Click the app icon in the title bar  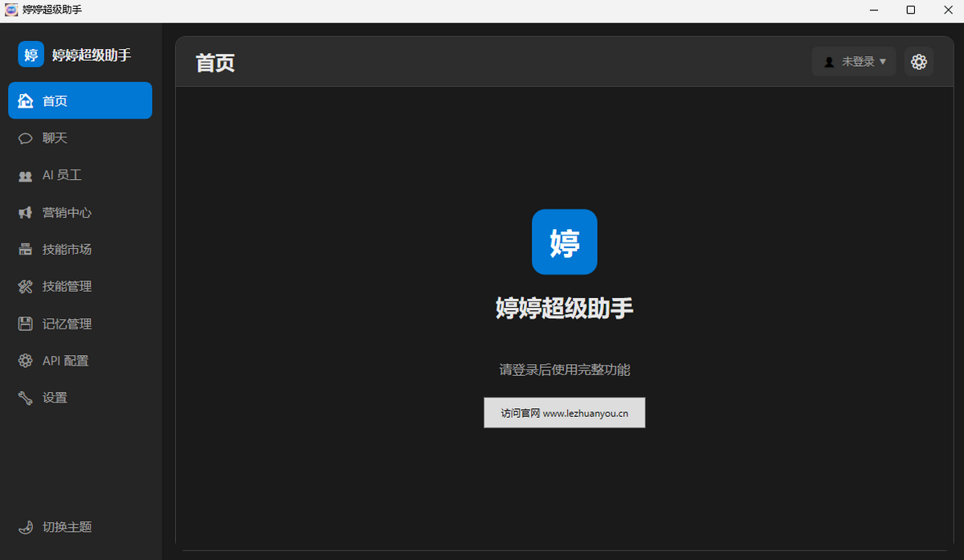coord(11,10)
